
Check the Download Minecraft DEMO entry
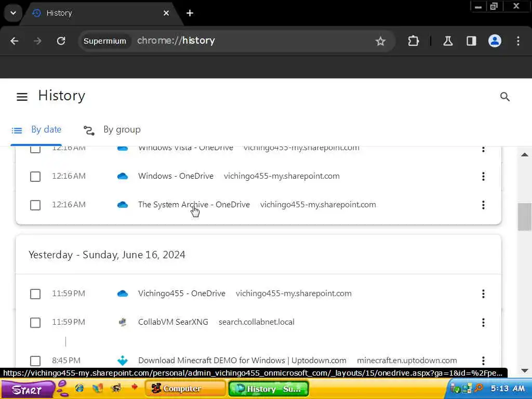(x=35, y=361)
